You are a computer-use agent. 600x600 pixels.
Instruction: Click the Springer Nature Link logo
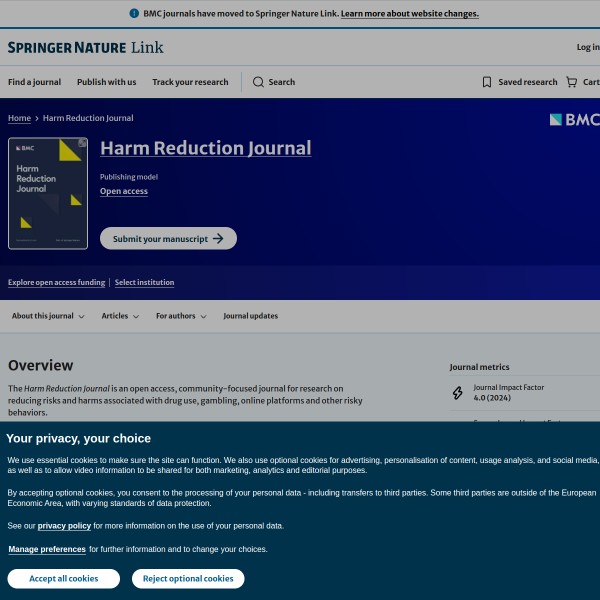[85, 47]
